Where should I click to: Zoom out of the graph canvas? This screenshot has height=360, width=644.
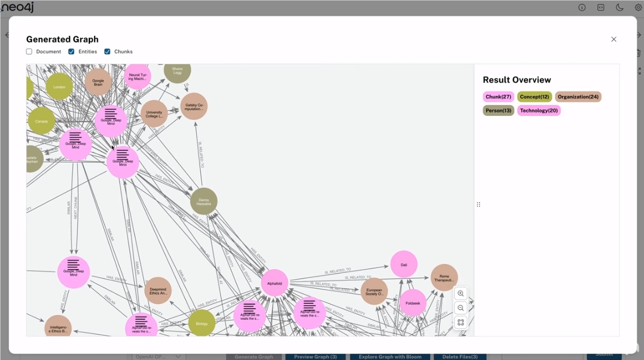(461, 307)
